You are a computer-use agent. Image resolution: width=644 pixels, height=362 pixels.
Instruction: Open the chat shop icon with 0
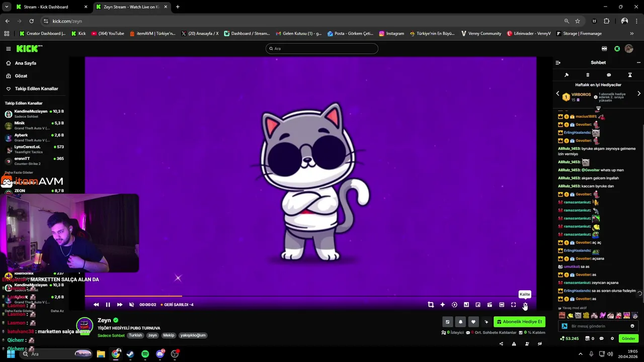pyautogui.click(x=589, y=338)
